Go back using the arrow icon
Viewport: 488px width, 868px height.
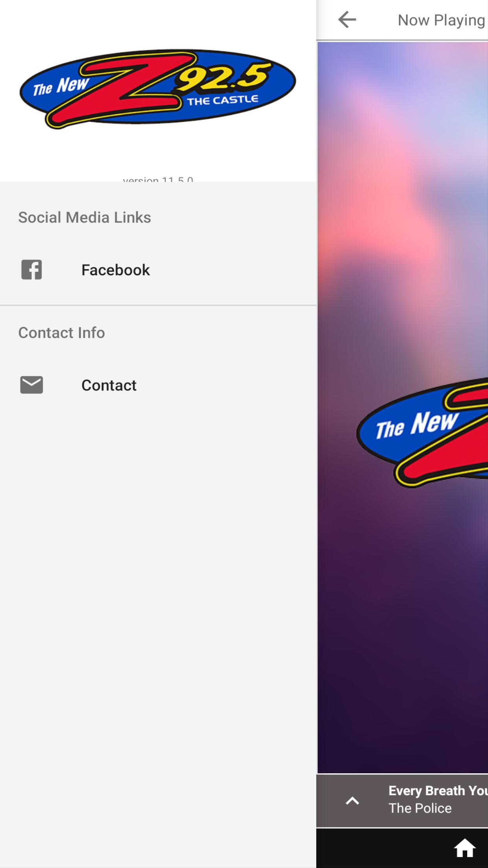click(x=347, y=20)
